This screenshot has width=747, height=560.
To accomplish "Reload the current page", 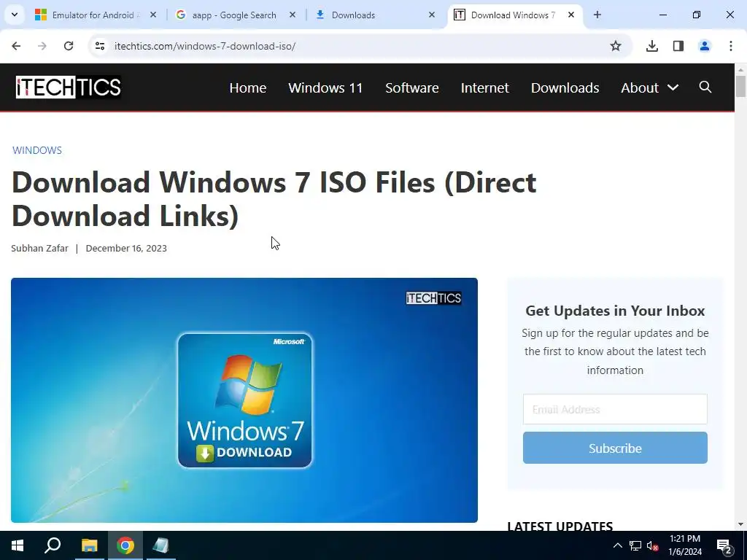I will (69, 46).
